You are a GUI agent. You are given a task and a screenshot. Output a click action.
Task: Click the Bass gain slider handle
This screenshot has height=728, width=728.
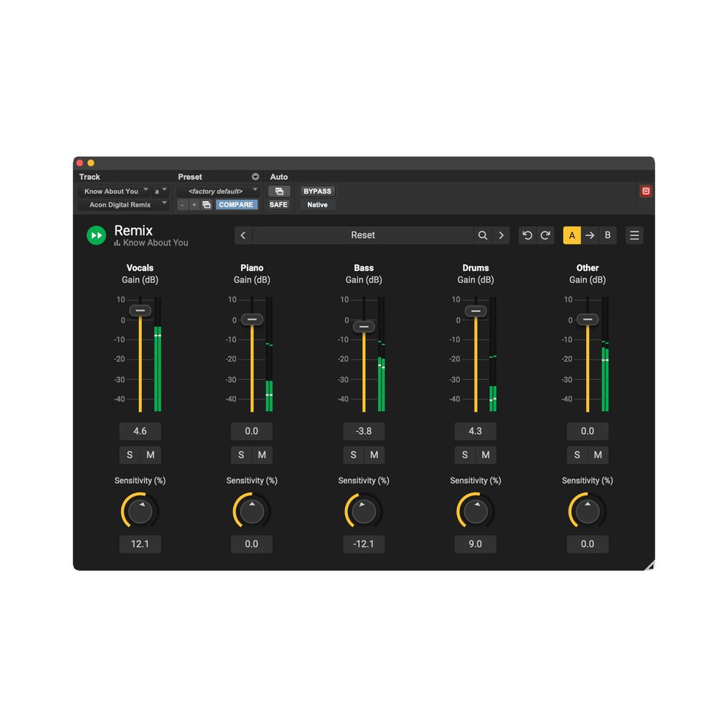tap(364, 326)
